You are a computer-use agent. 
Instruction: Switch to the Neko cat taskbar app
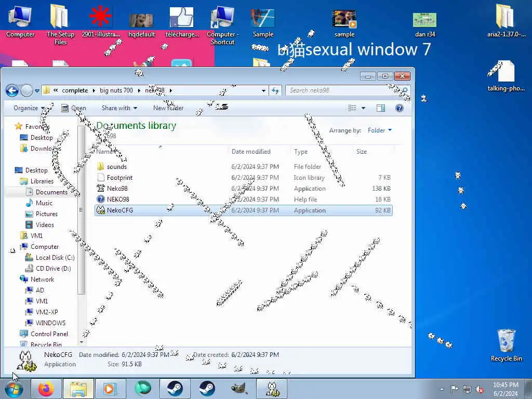tap(271, 389)
